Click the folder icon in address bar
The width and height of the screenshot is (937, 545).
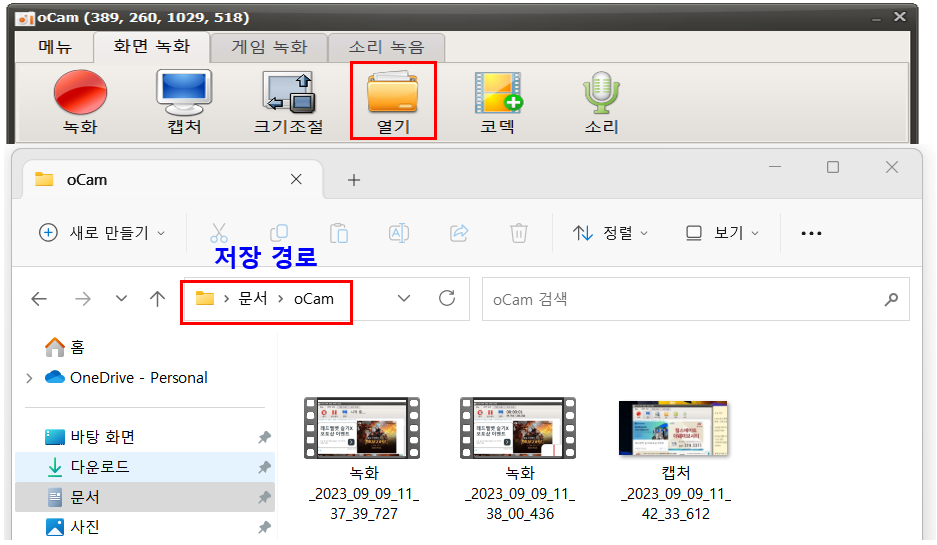coord(205,298)
